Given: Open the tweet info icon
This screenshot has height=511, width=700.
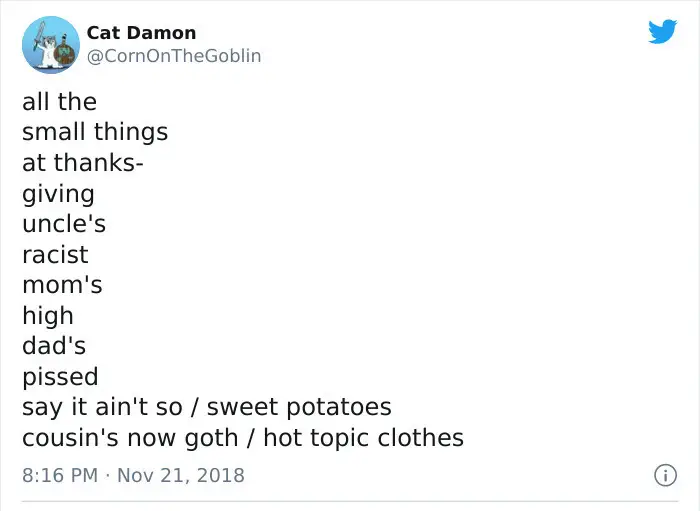Looking at the screenshot, I should [665, 475].
